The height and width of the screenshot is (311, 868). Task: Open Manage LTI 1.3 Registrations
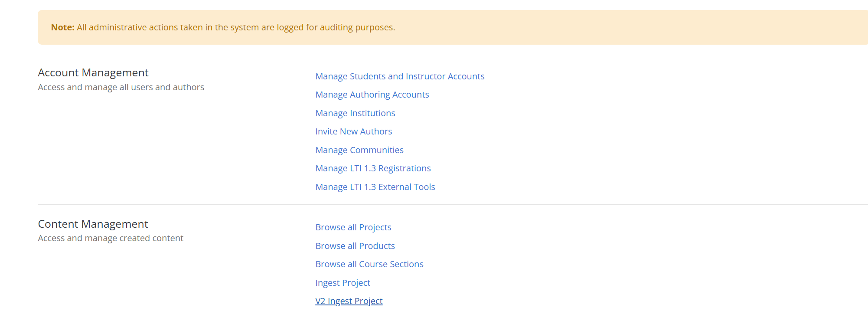(x=373, y=168)
